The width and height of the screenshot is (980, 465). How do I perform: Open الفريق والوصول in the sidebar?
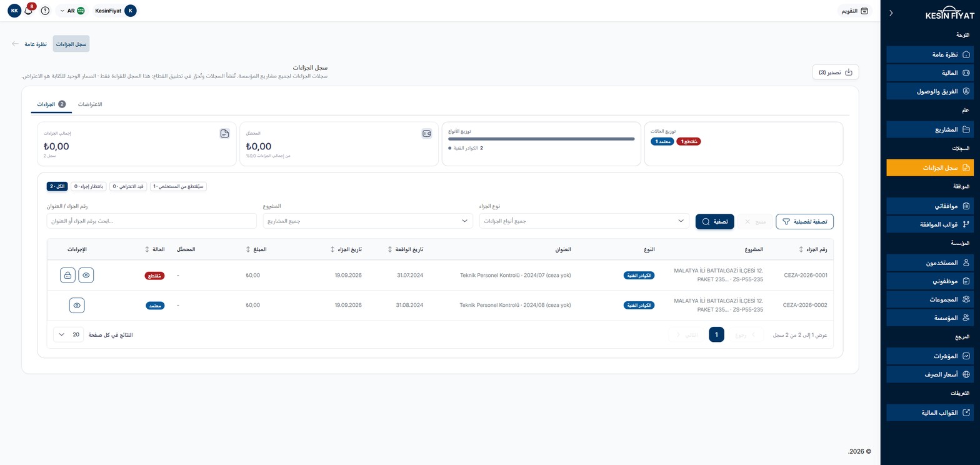930,91
